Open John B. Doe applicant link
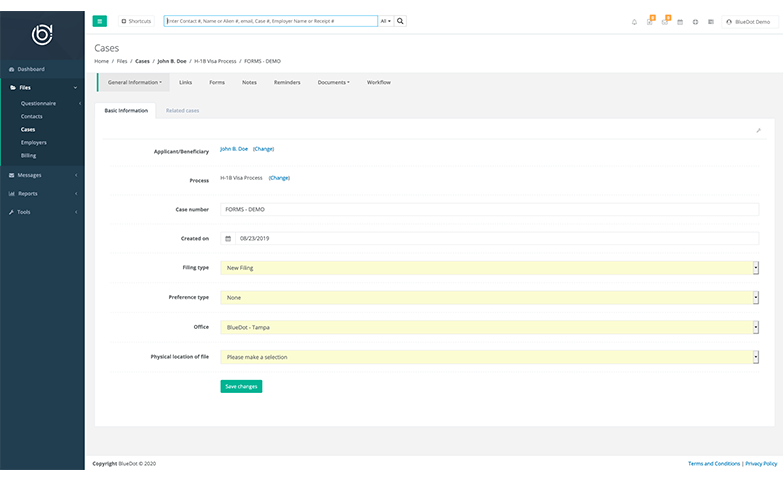This screenshot has width=783, height=481. click(234, 149)
